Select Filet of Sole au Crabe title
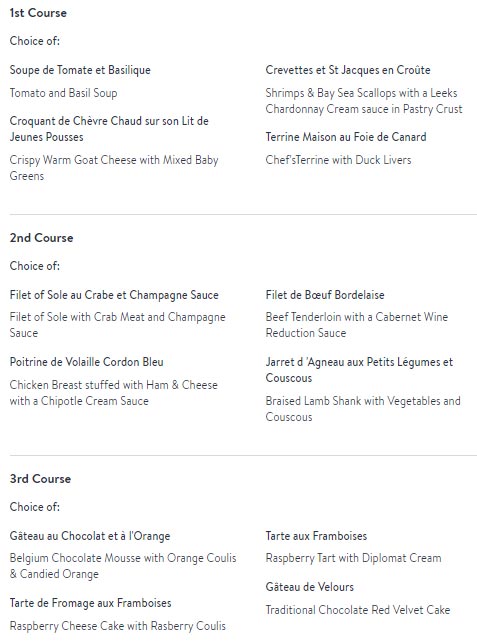This screenshot has height=643, width=477. [x=114, y=295]
